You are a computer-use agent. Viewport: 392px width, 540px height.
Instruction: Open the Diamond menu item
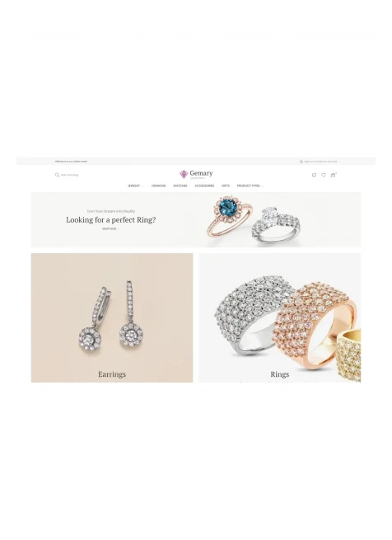159,185
